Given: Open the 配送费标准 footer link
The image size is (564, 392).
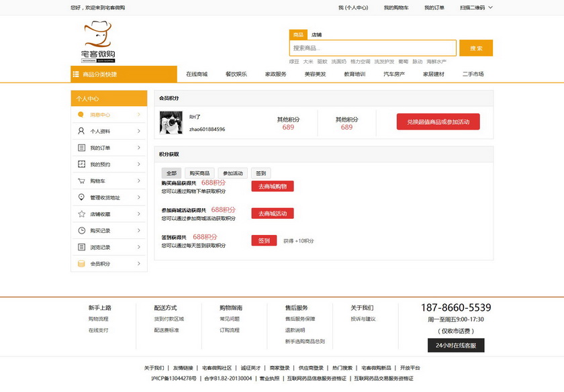Looking at the screenshot, I should [x=167, y=330].
